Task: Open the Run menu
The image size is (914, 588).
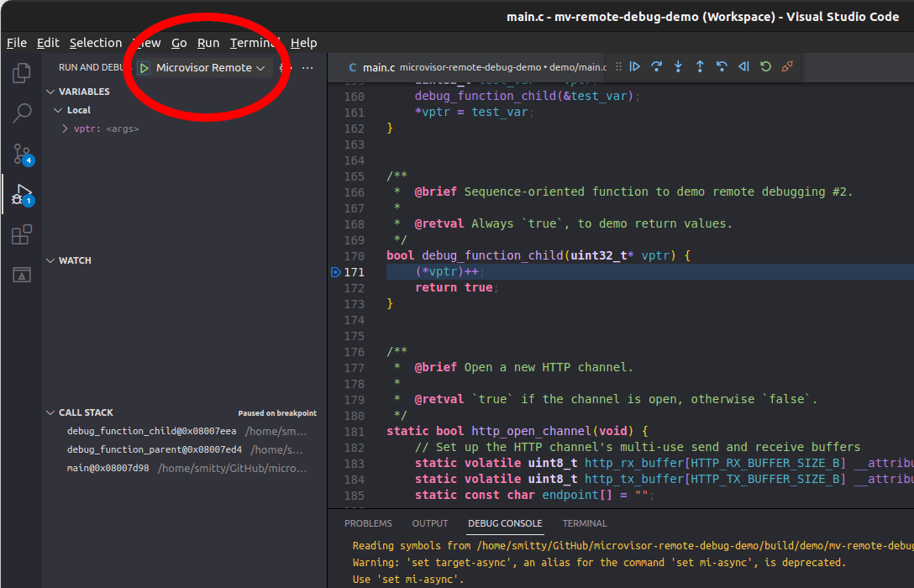Action: click(207, 42)
